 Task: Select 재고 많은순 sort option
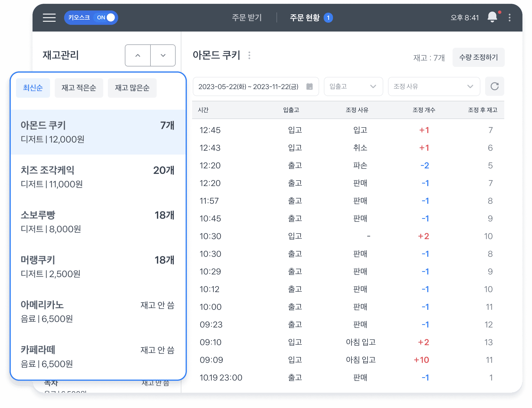[x=132, y=88]
